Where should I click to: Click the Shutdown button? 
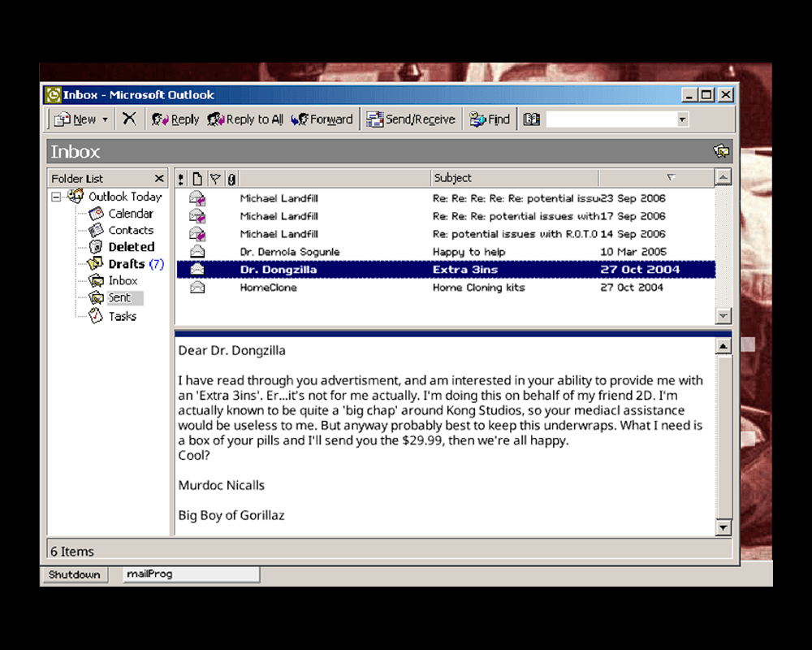(75, 574)
